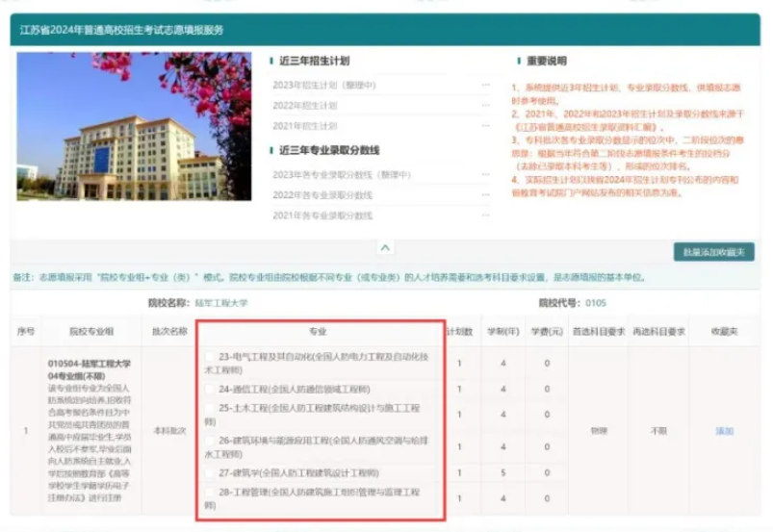Click the 添加 link in 收藏夹 column
773x532 pixels.
pyautogui.click(x=724, y=431)
